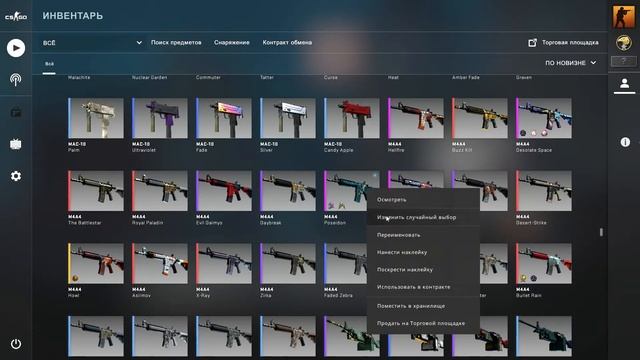
Task: Open the Watch TV icon in sidebar
Action: (16, 144)
